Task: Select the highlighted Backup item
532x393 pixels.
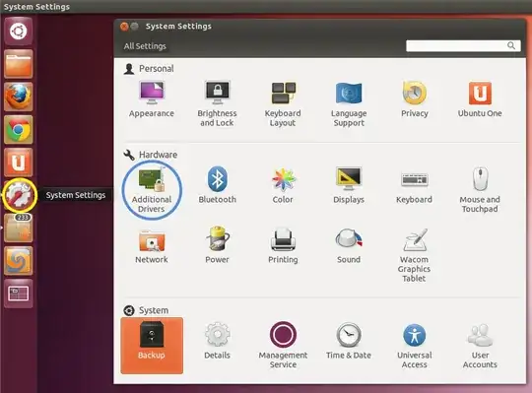Action: pos(152,346)
